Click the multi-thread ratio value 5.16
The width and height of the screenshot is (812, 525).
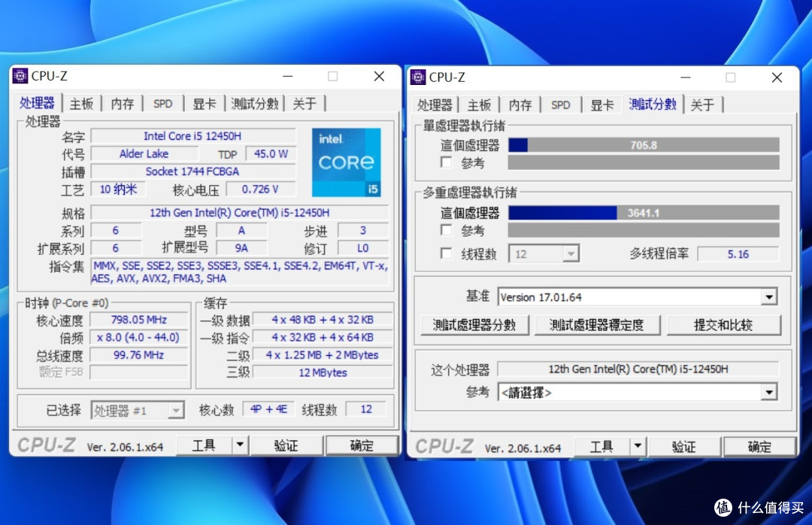[x=738, y=254]
